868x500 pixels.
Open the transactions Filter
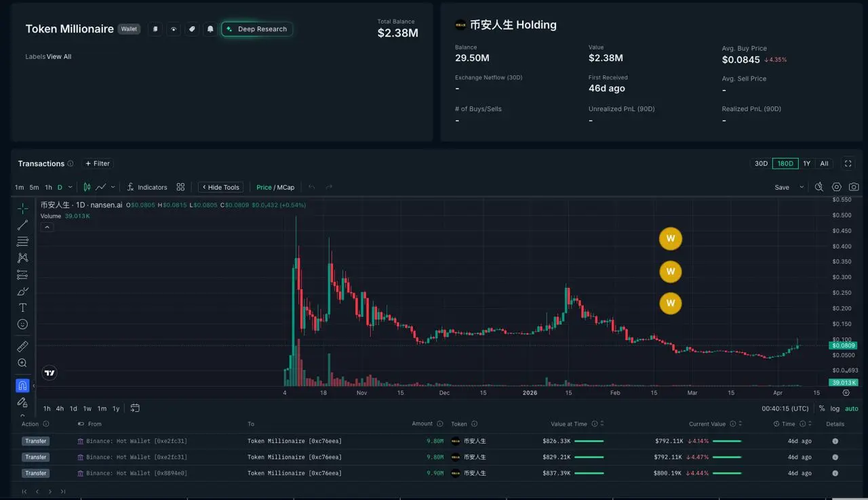[97, 163]
